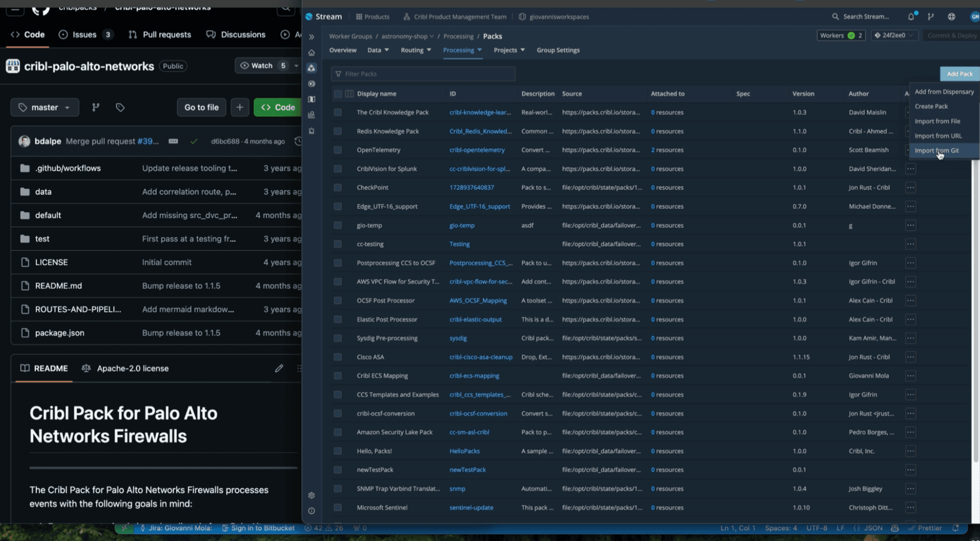Viewport: 980px width, 541px height.
Task: Choose Import from Git menu option
Action: (936, 150)
